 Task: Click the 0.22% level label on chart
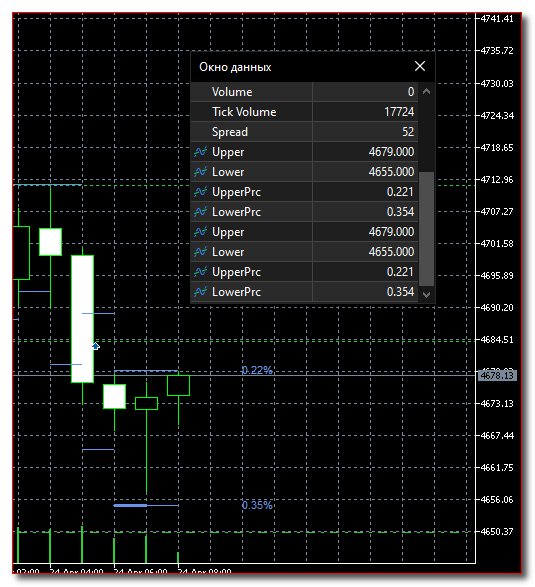tap(257, 370)
